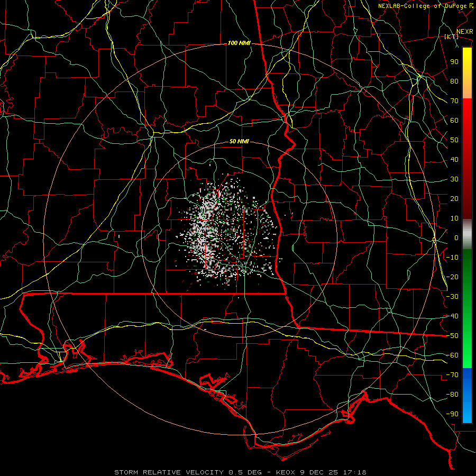Click the positive 10 scale value
476x476 pixels.
pyautogui.click(x=454, y=218)
